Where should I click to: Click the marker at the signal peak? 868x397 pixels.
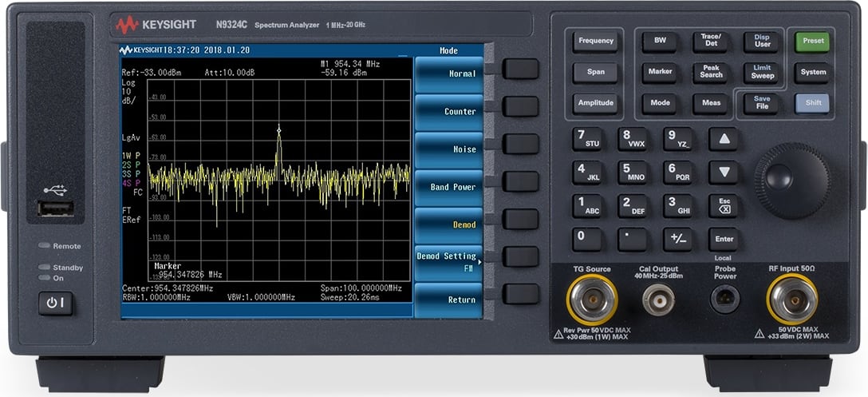pos(278,130)
